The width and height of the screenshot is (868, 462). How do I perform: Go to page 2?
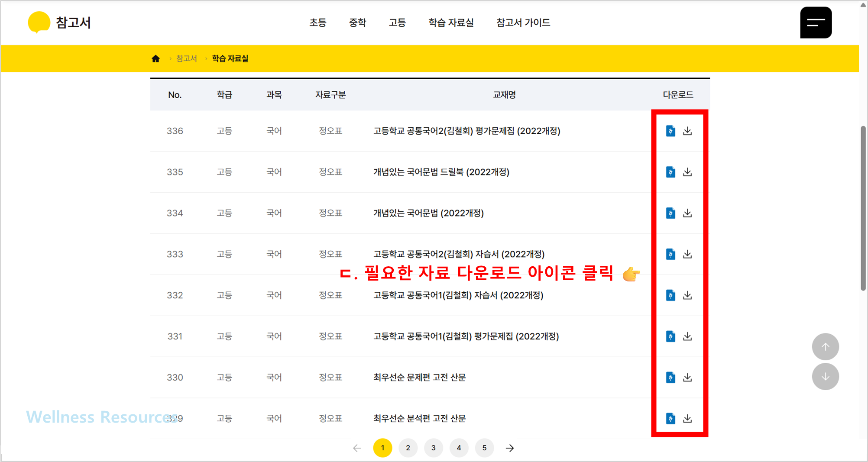pyautogui.click(x=408, y=448)
